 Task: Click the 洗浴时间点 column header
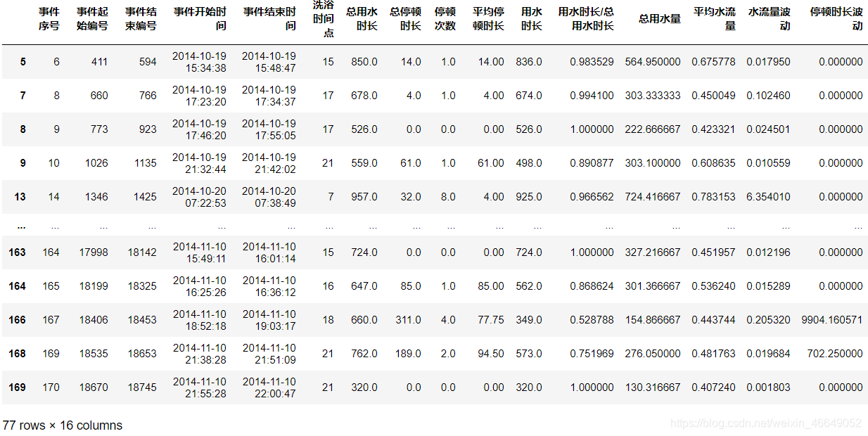tap(324, 19)
